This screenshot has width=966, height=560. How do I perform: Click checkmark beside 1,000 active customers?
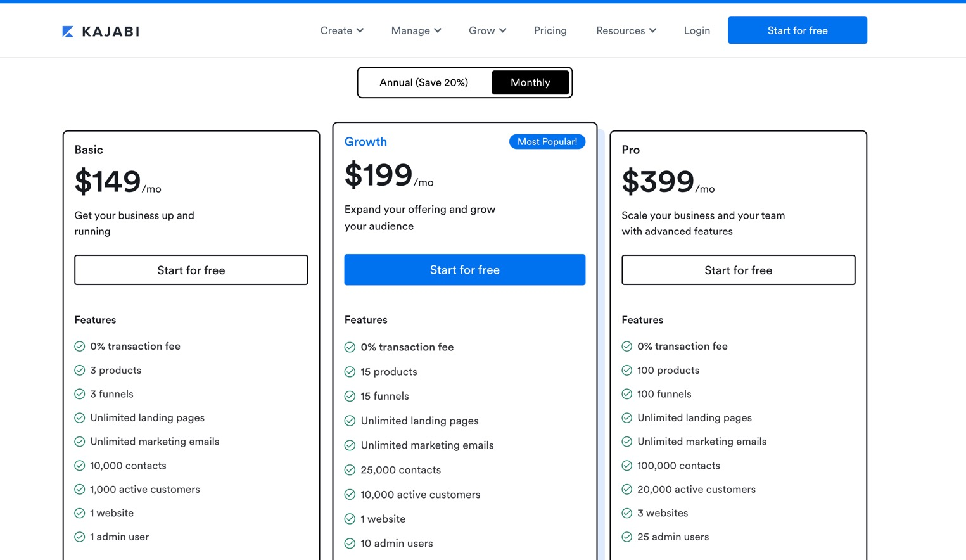79,489
